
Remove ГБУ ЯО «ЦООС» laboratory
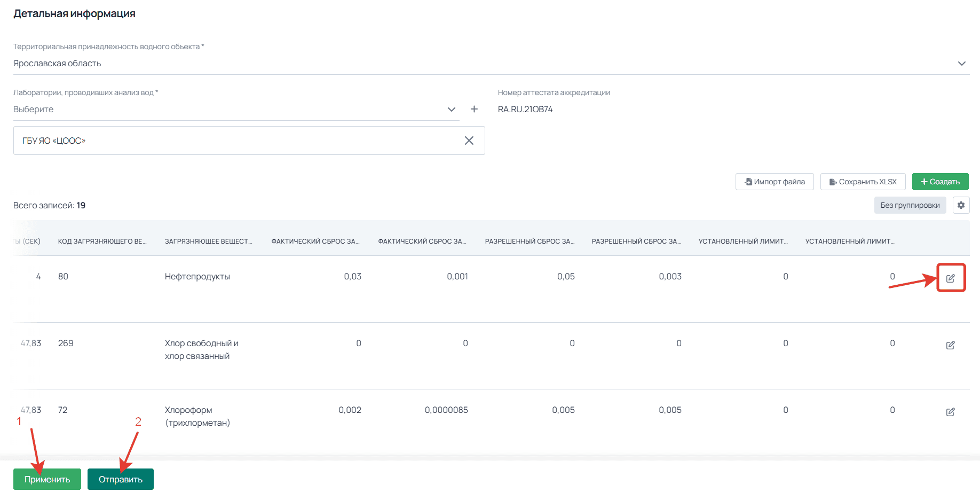pos(469,140)
